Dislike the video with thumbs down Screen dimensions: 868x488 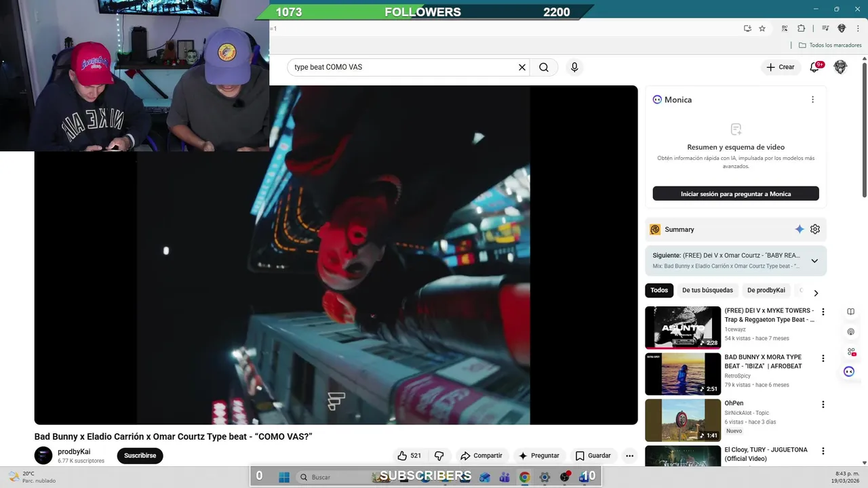439,455
